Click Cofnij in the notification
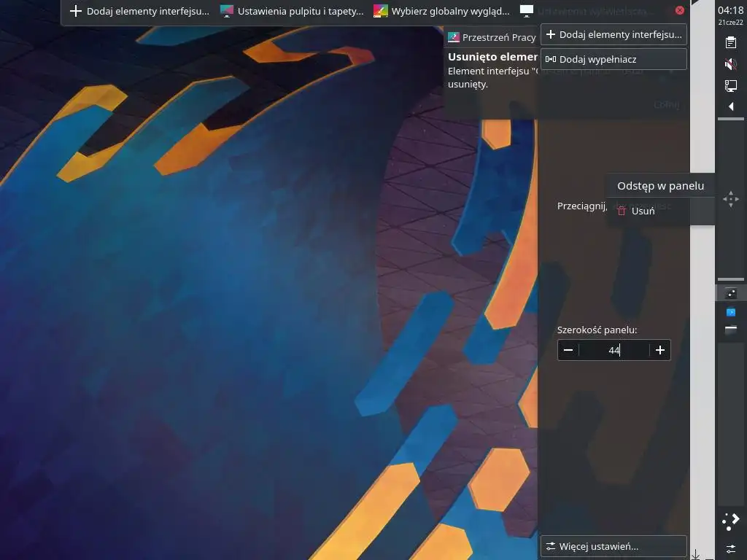 tap(666, 104)
